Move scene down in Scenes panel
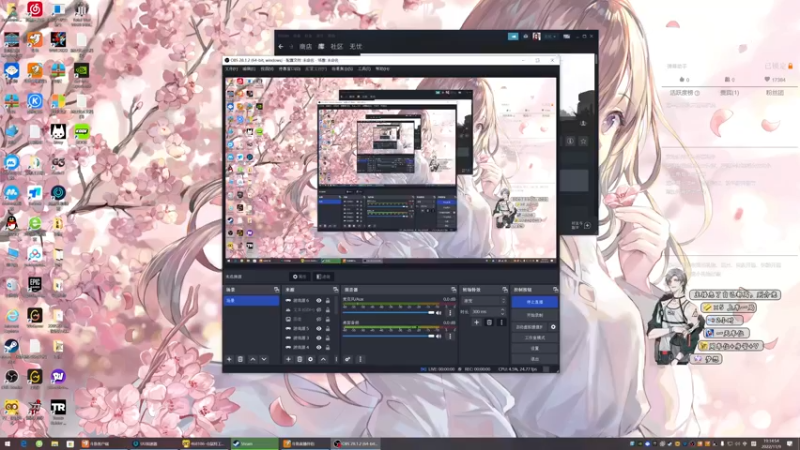 (264, 359)
